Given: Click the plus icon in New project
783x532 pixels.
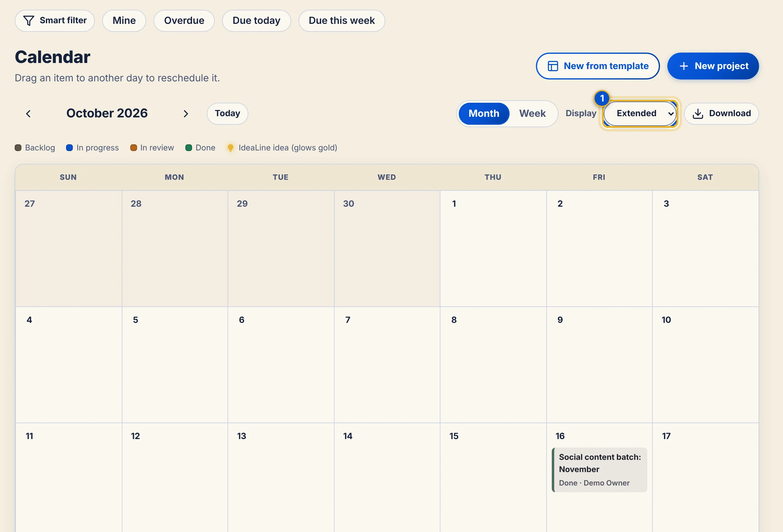Looking at the screenshot, I should pos(684,66).
